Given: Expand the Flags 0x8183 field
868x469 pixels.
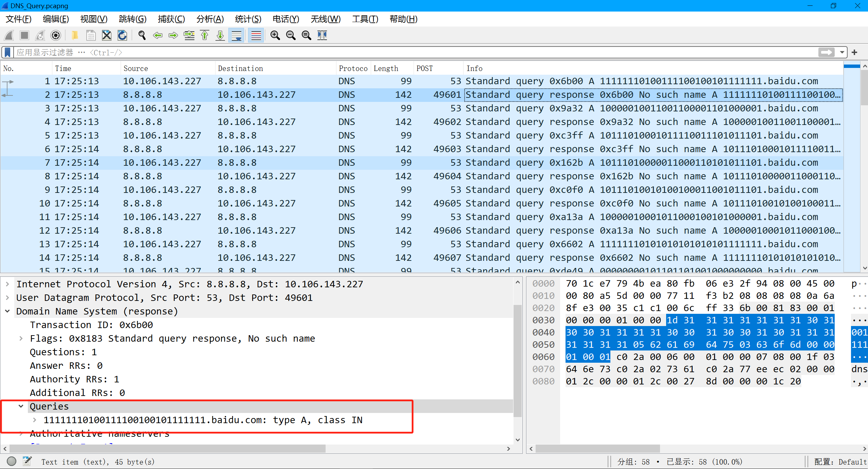Looking at the screenshot, I should [21, 338].
